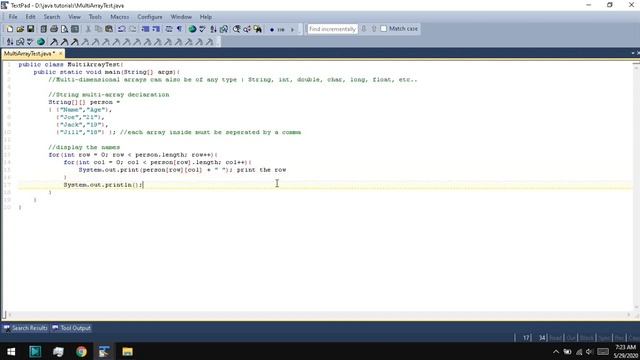
Task: Switch to the Search Results tab
Action: point(26,328)
